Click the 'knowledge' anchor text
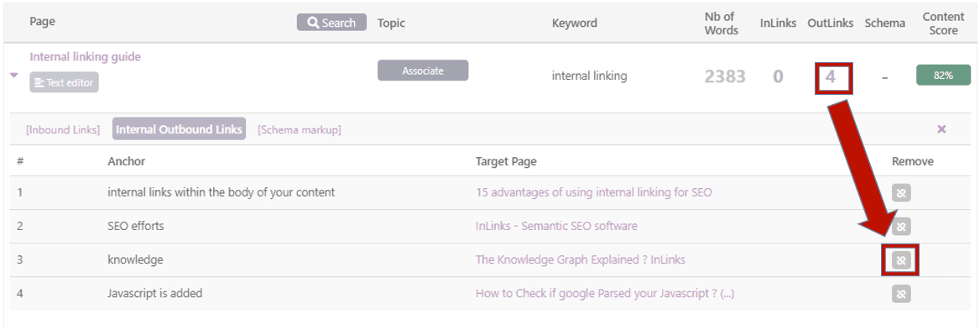980x335 pixels. pos(135,259)
